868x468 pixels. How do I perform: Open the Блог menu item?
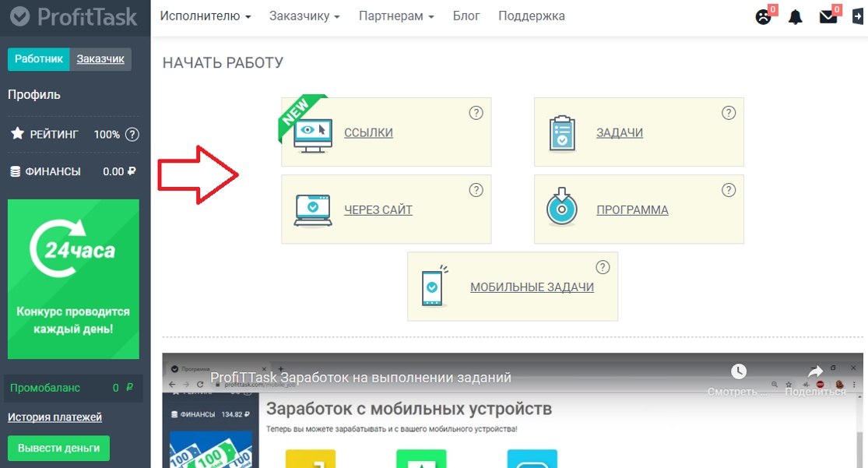click(x=466, y=16)
